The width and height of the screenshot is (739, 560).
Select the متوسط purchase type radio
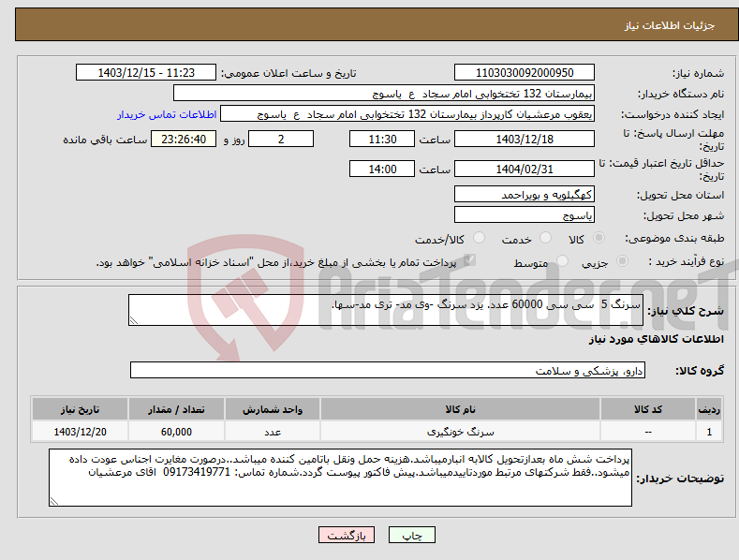point(562,260)
